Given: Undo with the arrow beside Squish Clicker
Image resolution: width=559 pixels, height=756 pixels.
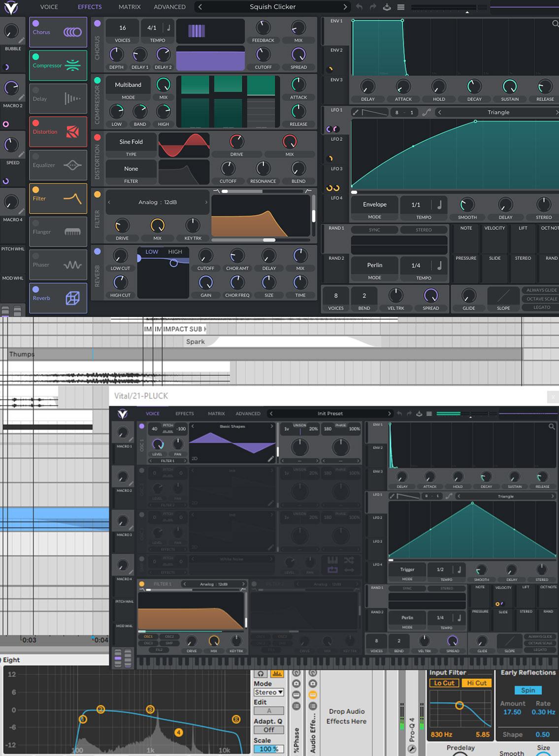Looking at the screenshot, I should (x=359, y=7).
